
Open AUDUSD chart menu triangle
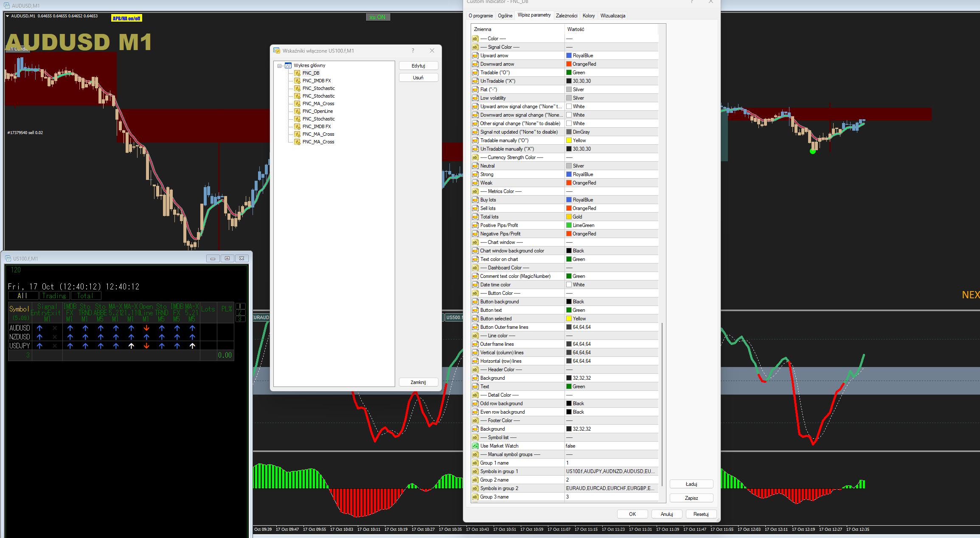click(7, 16)
